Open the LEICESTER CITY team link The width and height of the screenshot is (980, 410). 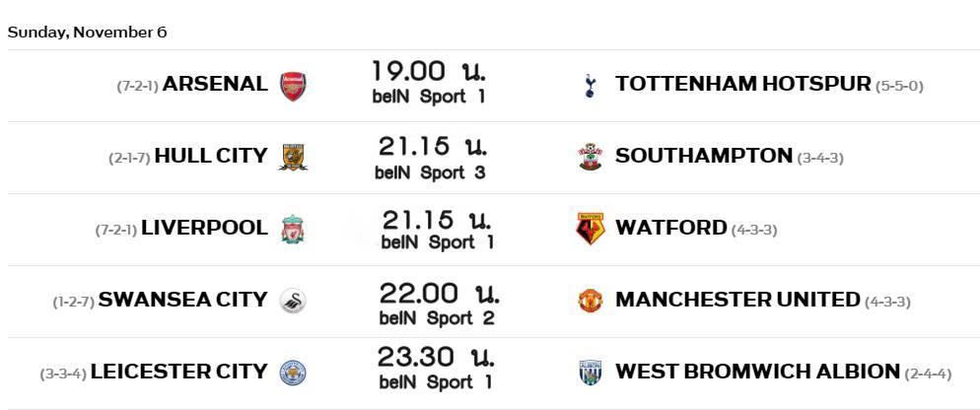click(x=178, y=372)
